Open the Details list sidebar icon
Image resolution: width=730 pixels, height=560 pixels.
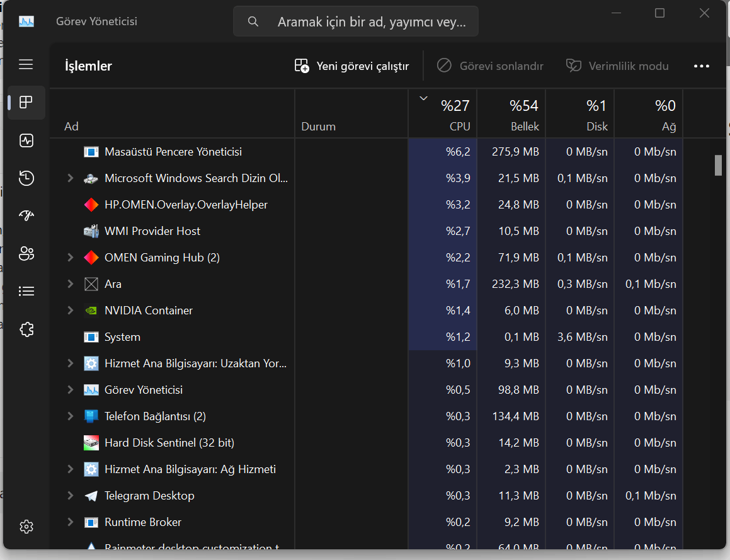pyautogui.click(x=26, y=292)
